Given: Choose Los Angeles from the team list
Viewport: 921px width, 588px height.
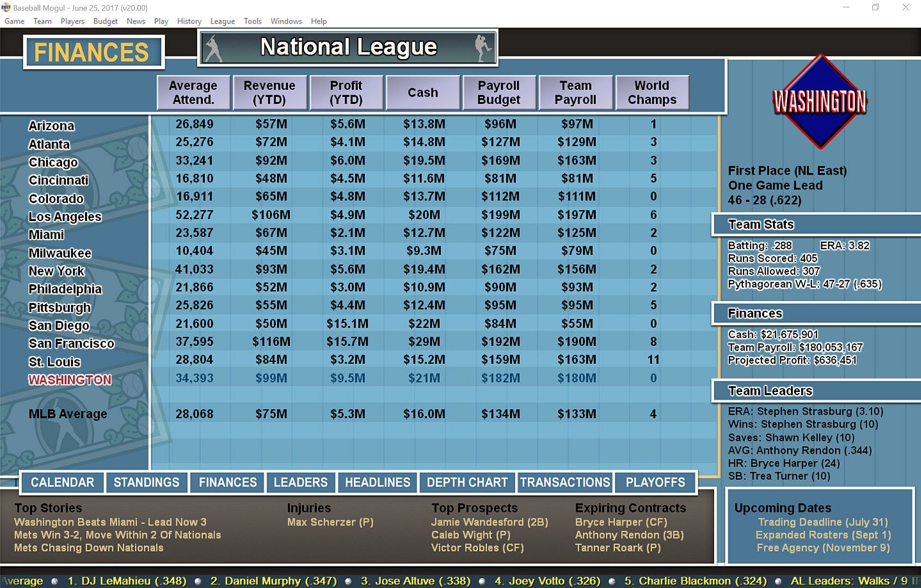Looking at the screenshot, I should click(65, 217).
